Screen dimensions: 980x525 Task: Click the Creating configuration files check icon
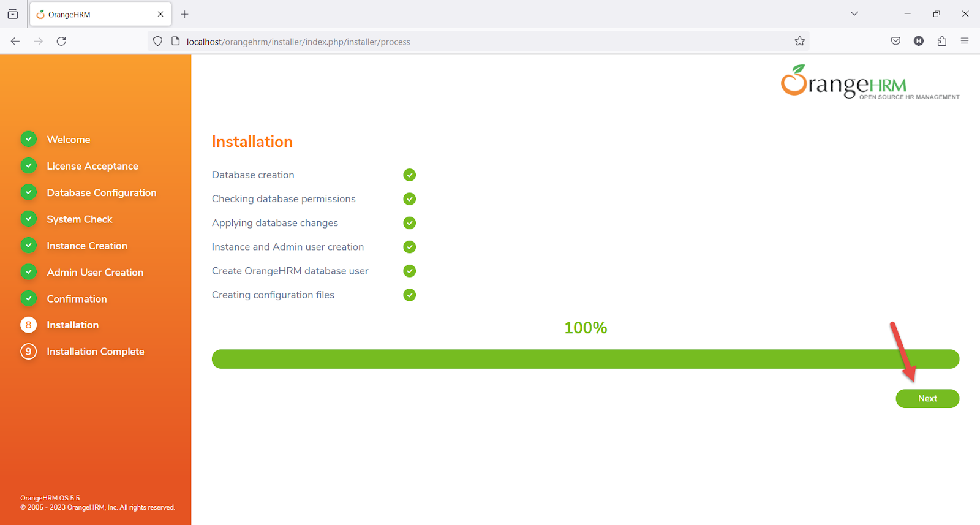(x=410, y=295)
